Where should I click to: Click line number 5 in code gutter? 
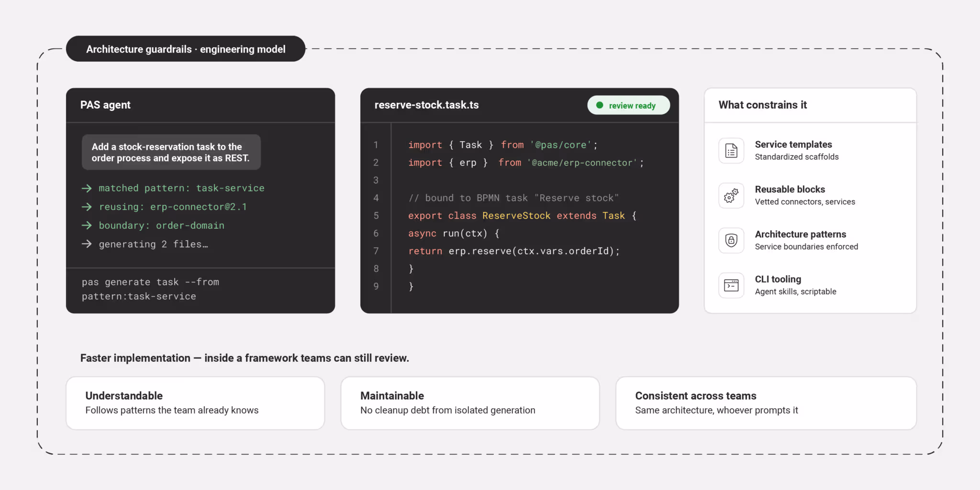376,216
